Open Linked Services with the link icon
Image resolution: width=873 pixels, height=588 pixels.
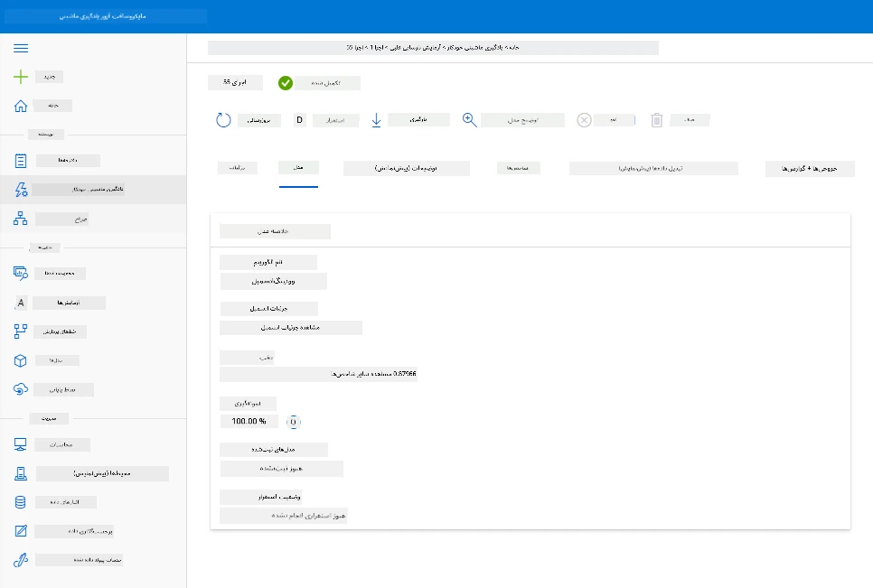21,560
